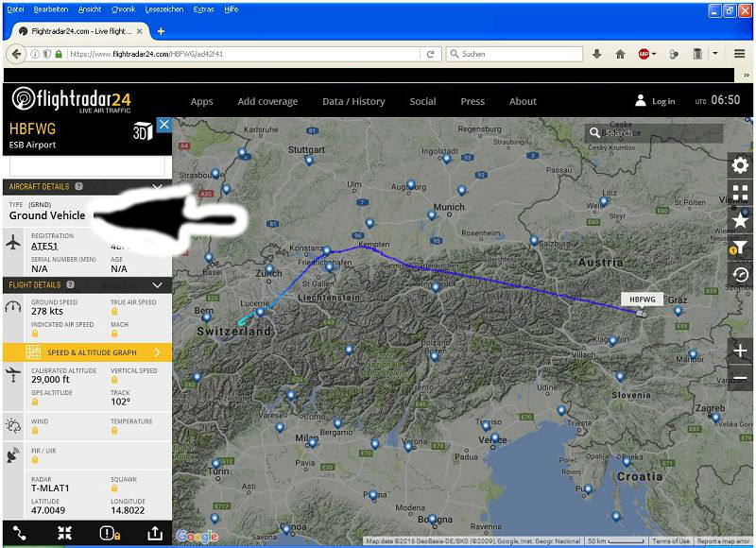Open a new browser tab with plus
The image size is (756, 548).
pyautogui.click(x=161, y=31)
